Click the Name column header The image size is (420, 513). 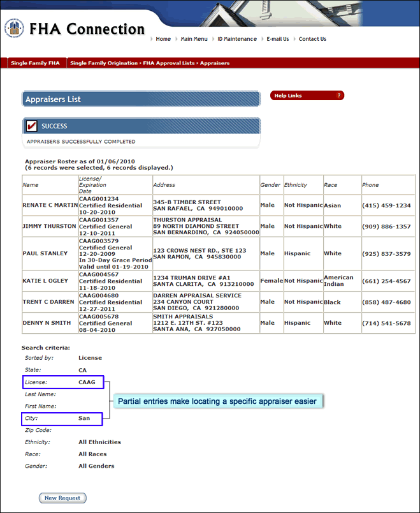point(31,185)
